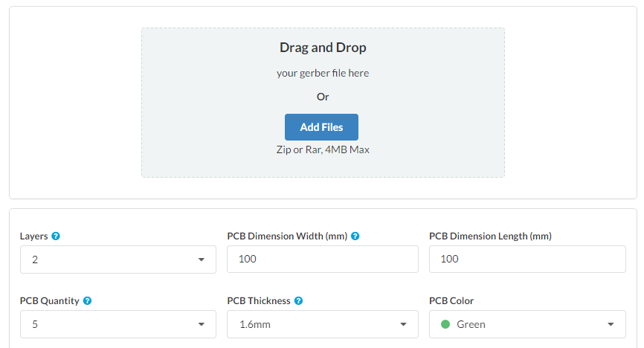The height and width of the screenshot is (348, 644).
Task: Click the PCB Thickness help icon
Action: point(299,300)
